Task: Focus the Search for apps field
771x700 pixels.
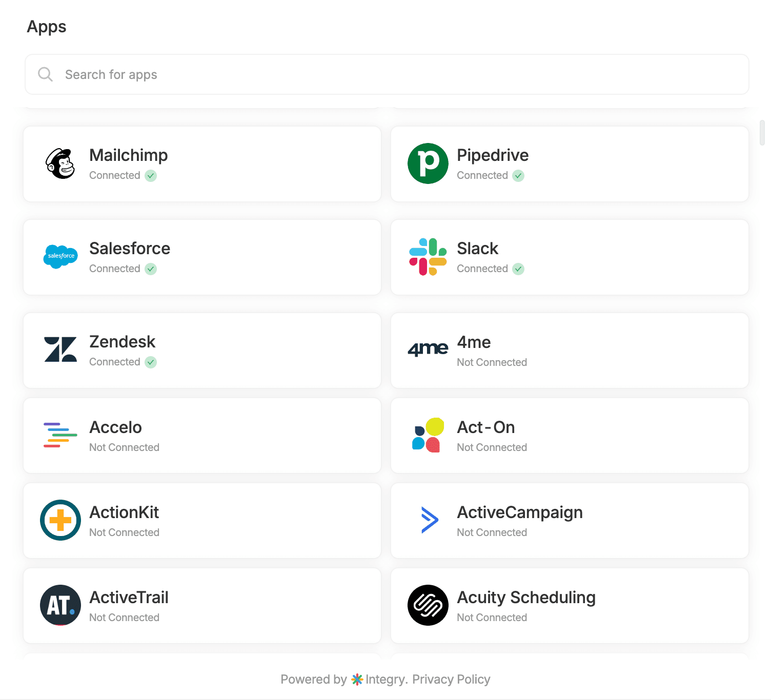Action: 387,74
